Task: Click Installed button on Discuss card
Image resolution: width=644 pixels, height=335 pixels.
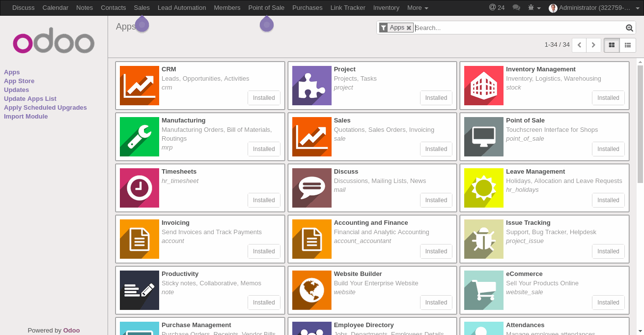Action: tap(436, 200)
